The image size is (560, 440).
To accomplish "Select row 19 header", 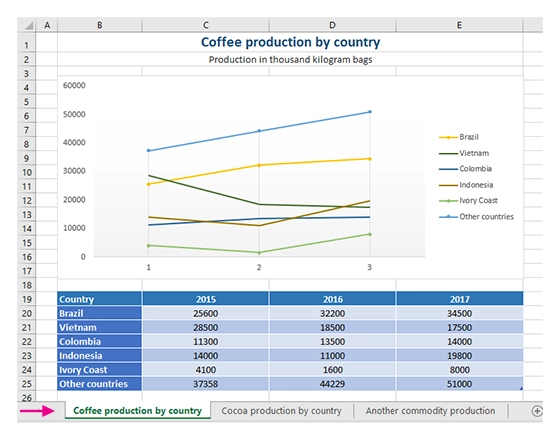I will (x=26, y=299).
